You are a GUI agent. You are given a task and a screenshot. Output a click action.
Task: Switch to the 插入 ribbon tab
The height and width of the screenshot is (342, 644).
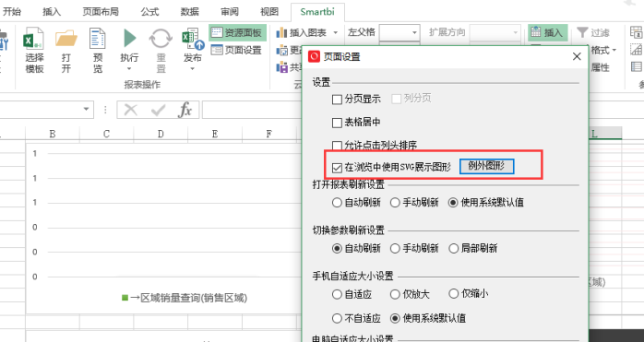[x=52, y=11]
